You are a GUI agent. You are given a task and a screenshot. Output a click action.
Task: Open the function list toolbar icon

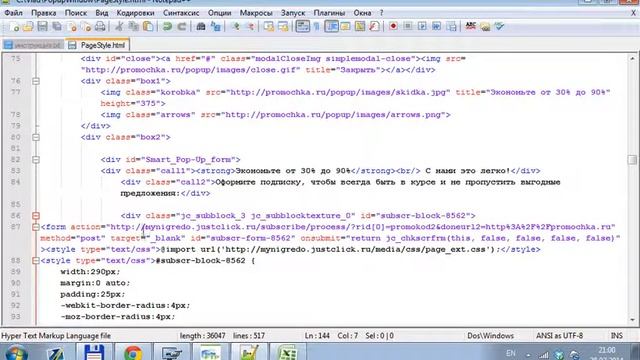pos(374,27)
